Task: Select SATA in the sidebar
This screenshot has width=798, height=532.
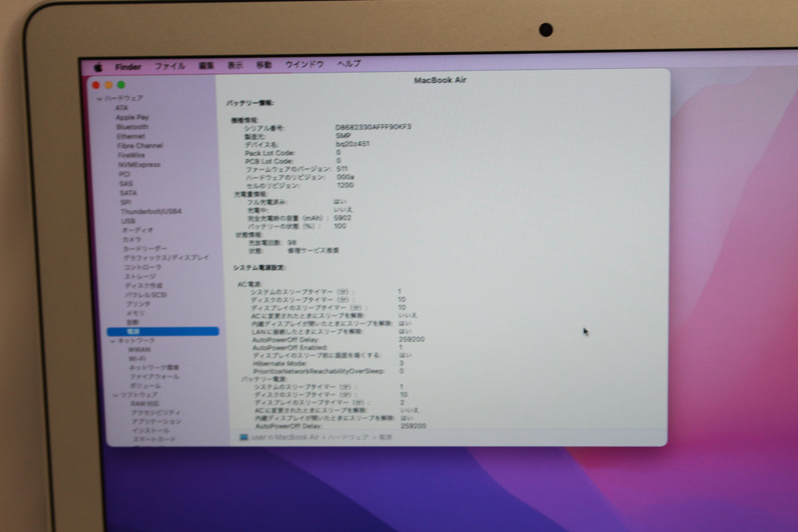Action: (128, 193)
